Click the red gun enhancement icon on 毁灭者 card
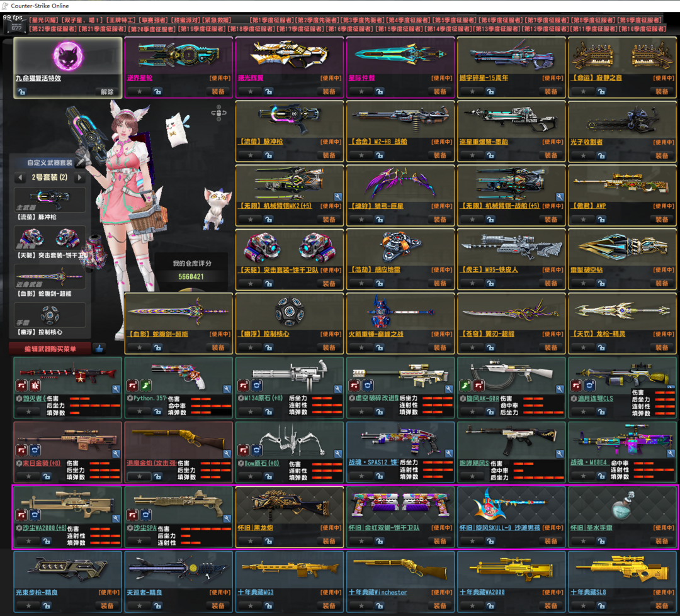The width and height of the screenshot is (680, 616). coord(21,385)
